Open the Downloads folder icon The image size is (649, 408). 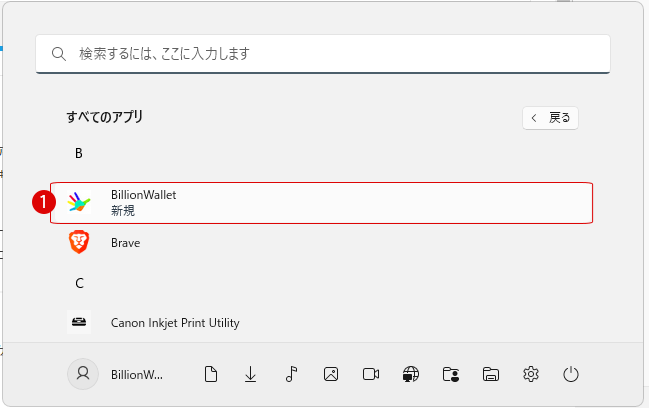coord(250,374)
